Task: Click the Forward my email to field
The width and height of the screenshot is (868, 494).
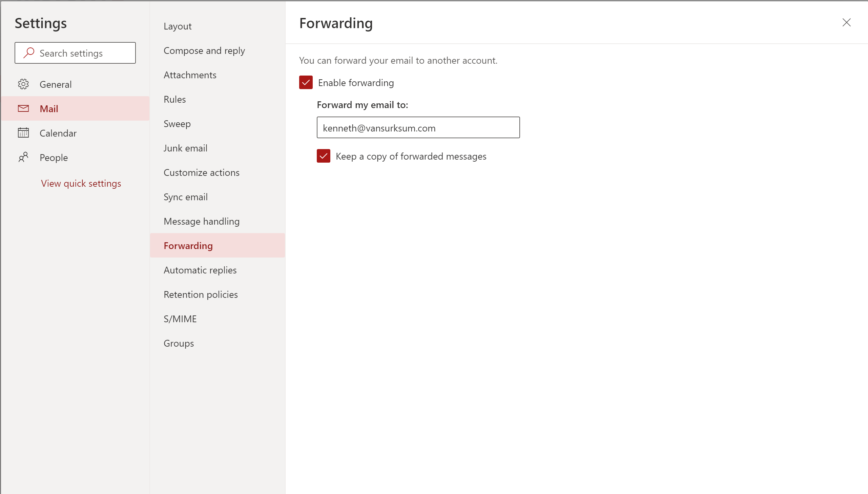Action: 418,128
